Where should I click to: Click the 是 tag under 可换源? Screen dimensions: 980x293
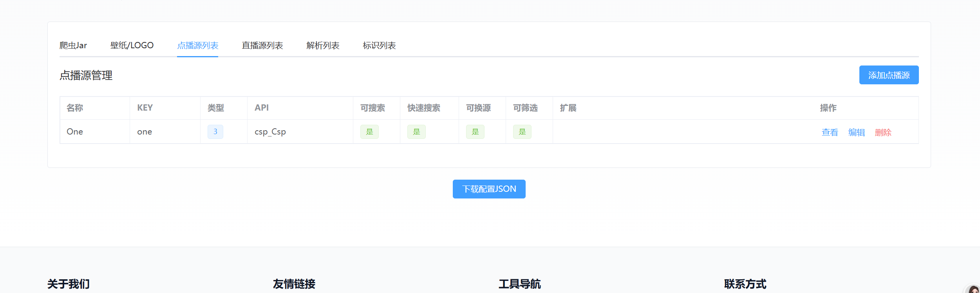(475, 132)
